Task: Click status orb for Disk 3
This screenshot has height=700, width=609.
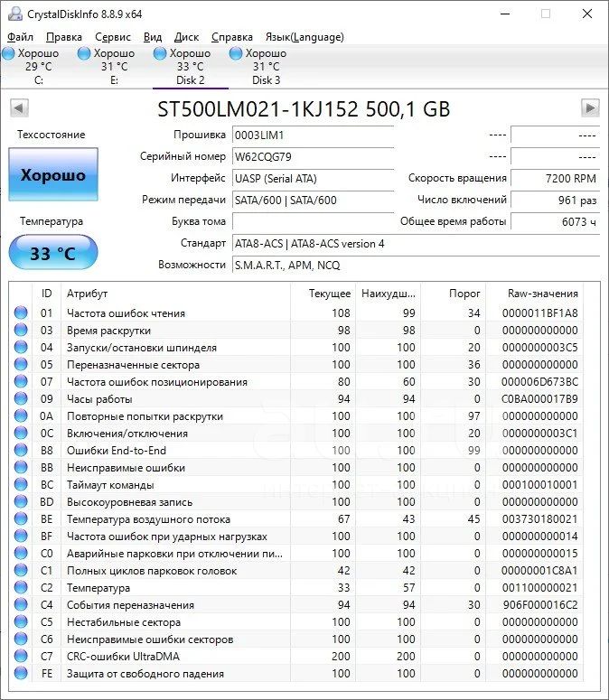Action: click(237, 54)
